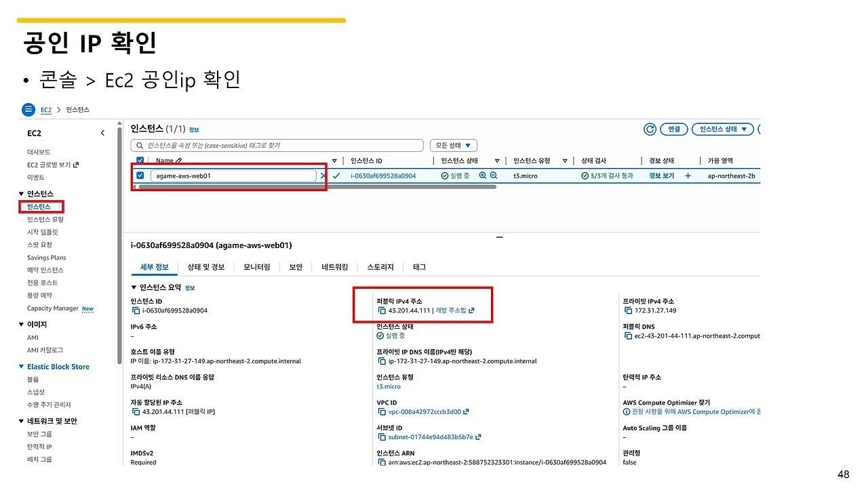Click the info icon beside AWS Compute Optimizer
868x488 pixels.
pos(627,411)
